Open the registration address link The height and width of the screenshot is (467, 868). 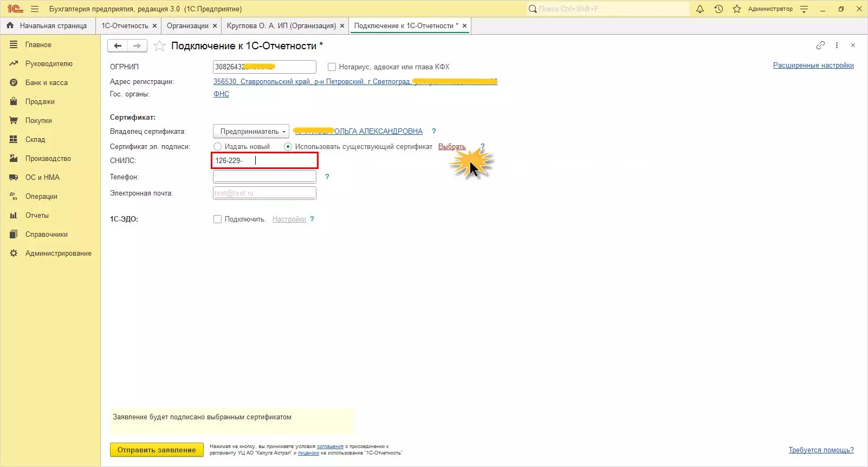tap(355, 82)
